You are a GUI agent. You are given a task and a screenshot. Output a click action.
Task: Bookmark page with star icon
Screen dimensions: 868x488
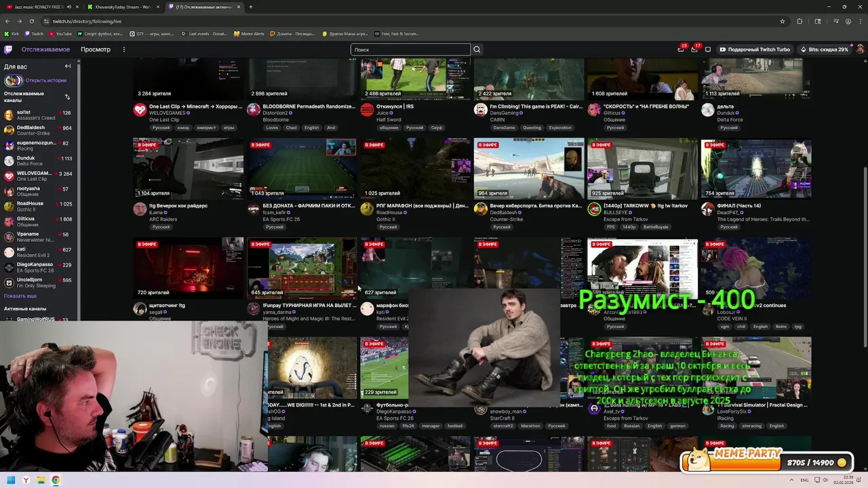click(783, 21)
